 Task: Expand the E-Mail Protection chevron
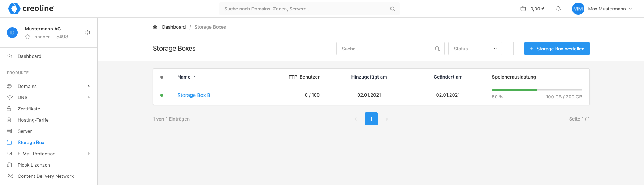coord(88,154)
